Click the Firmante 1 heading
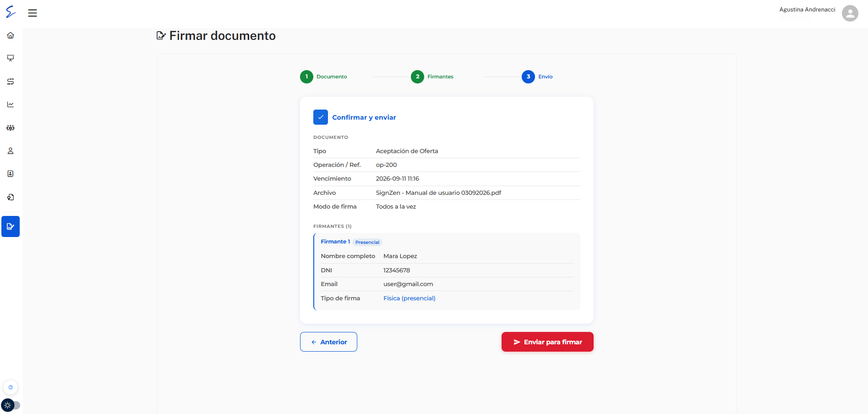The height and width of the screenshot is (414, 868). click(335, 242)
